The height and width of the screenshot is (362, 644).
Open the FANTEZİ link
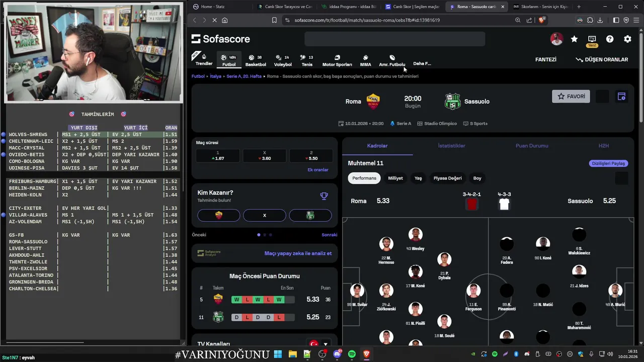click(545, 59)
